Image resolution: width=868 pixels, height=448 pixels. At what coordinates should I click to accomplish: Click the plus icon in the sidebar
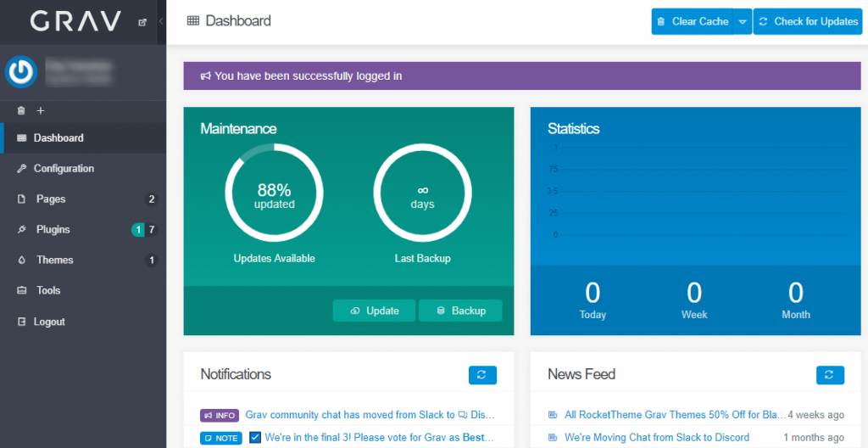click(x=40, y=111)
